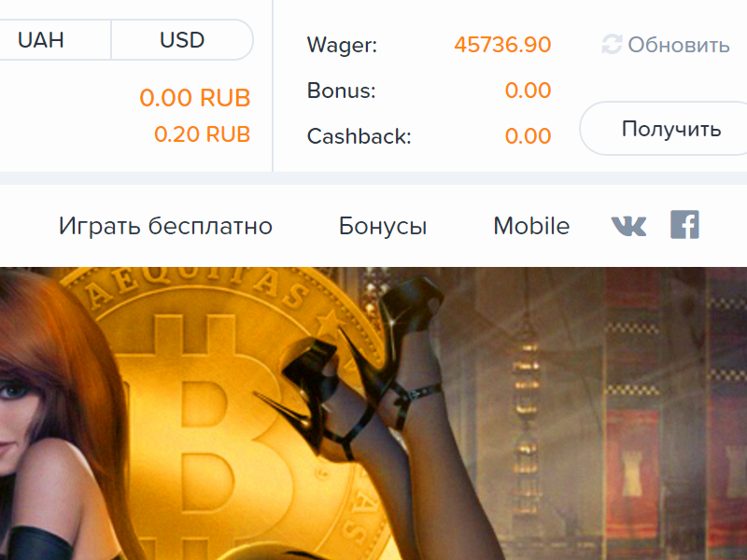The width and height of the screenshot is (747, 560).
Task: Click the refresh arrows icon beside Обновить
Action: [612, 44]
